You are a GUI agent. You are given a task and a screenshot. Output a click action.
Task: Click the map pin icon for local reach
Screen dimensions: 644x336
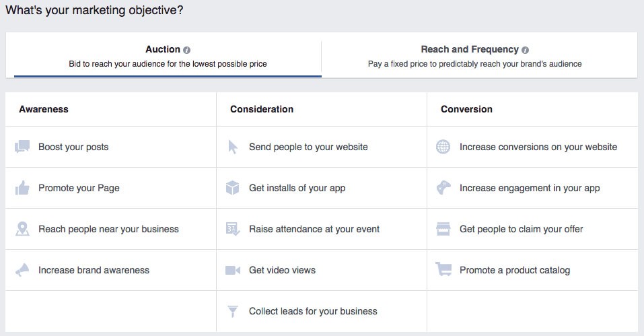pyautogui.click(x=22, y=229)
